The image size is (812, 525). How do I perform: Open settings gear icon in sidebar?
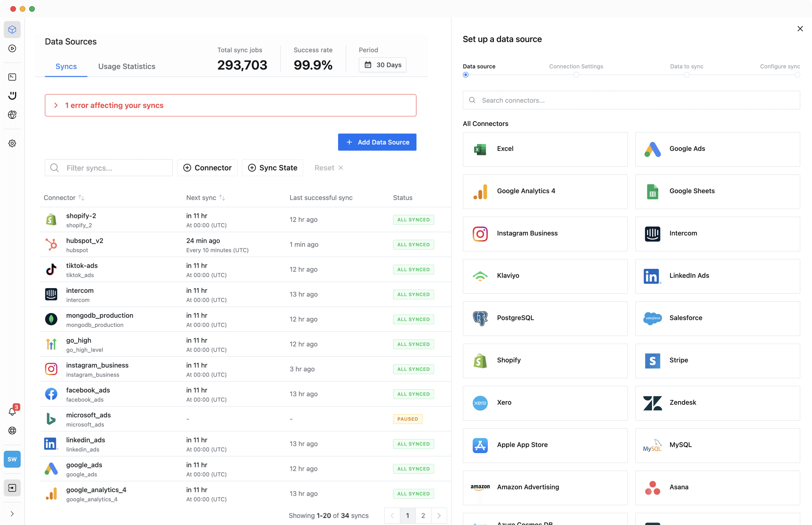12,144
